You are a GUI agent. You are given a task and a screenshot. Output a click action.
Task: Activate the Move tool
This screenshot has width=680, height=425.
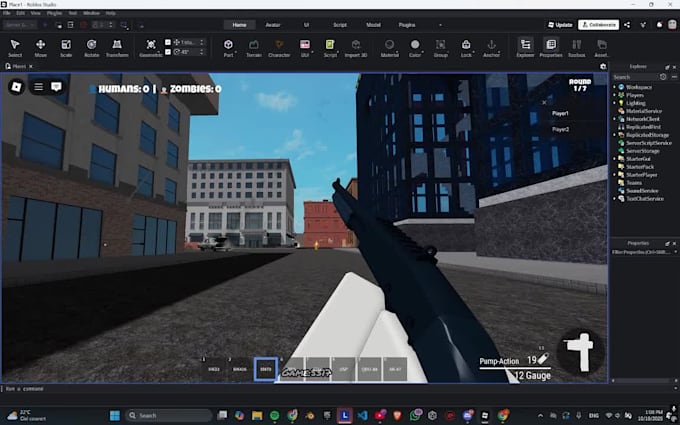(40, 48)
